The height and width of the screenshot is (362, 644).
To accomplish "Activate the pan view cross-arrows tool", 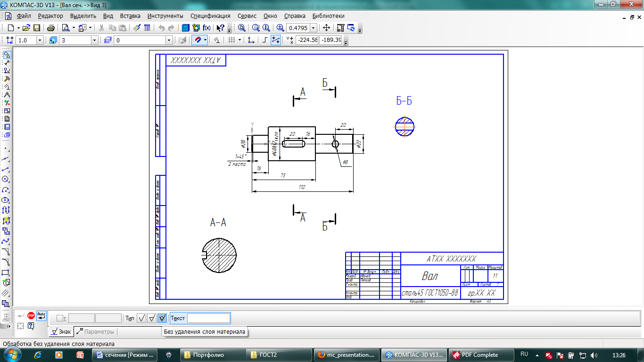I will [326, 28].
